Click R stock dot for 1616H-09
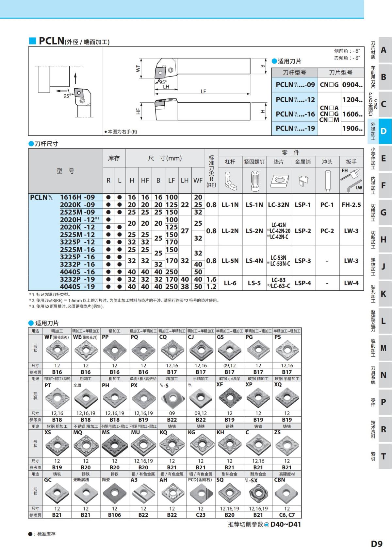The height and width of the screenshot is (555, 392). [x=108, y=197]
